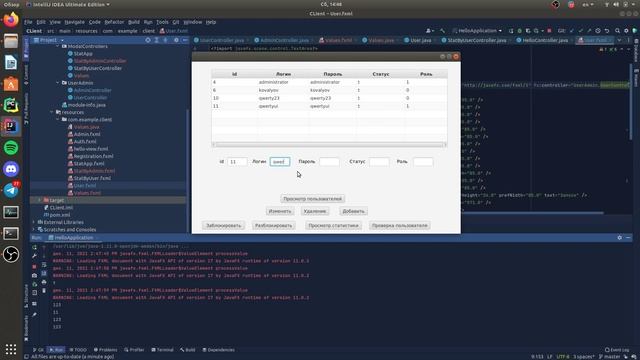Open Telegram from the dock

tap(11, 190)
